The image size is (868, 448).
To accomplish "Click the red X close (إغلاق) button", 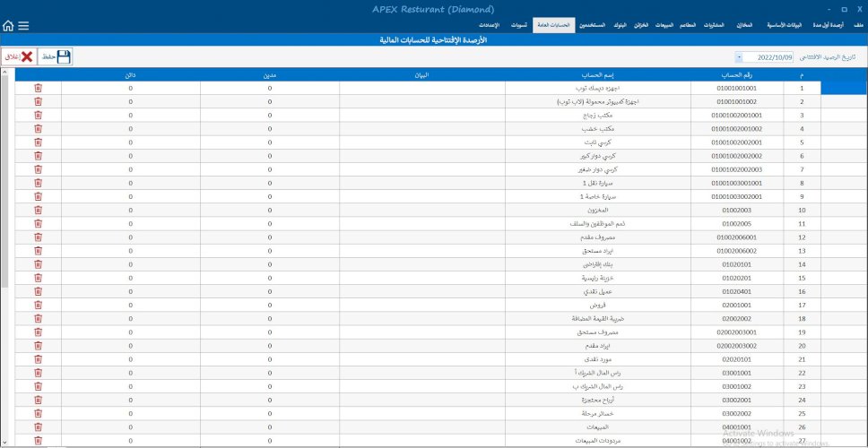I will 19,56.
